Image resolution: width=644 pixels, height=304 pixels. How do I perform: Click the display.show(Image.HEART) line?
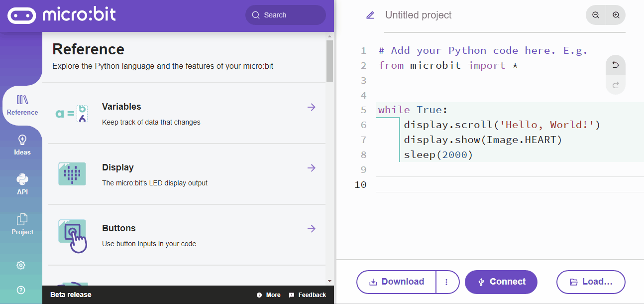click(x=483, y=140)
